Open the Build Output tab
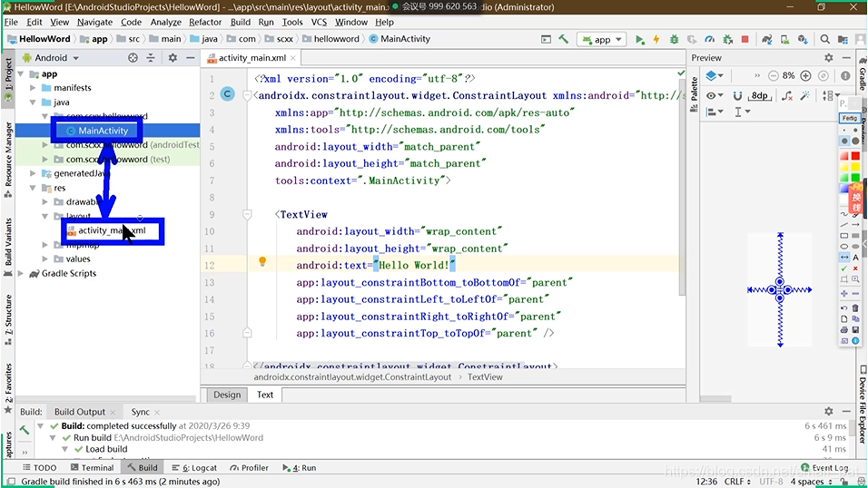 [x=79, y=412]
